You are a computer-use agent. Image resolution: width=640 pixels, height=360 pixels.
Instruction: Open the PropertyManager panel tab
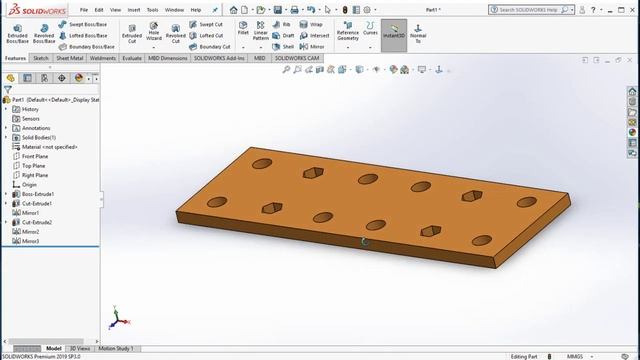point(27,78)
